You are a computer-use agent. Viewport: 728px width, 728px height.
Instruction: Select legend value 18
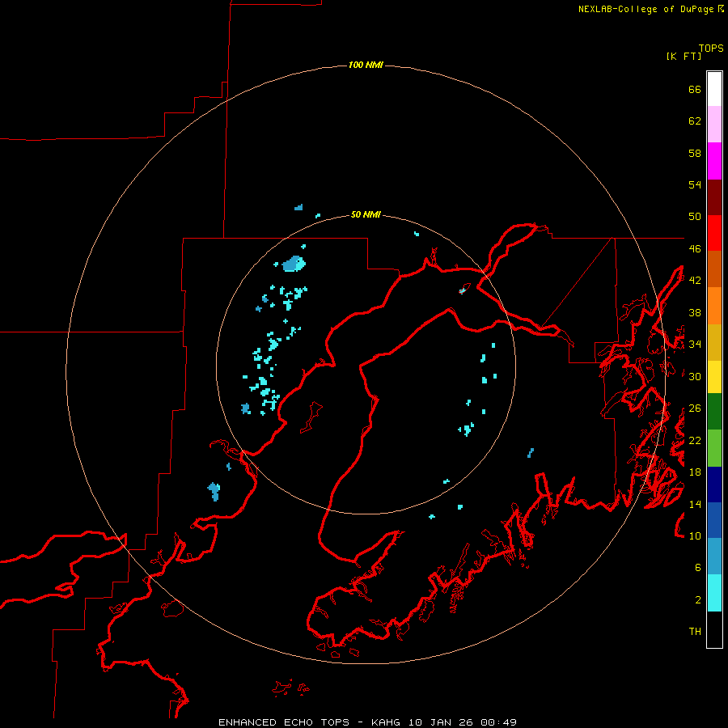[695, 472]
